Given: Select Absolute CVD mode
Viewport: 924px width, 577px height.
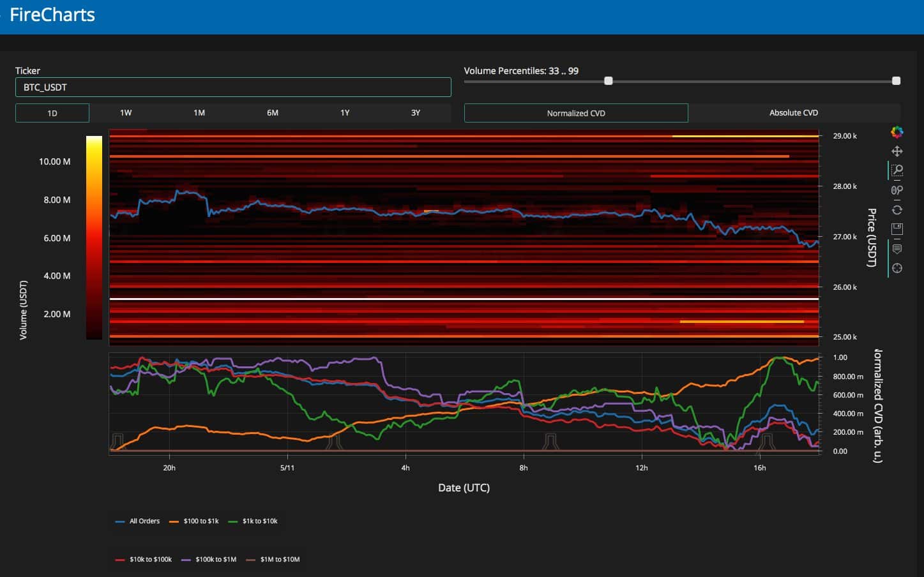Looking at the screenshot, I should pos(794,113).
